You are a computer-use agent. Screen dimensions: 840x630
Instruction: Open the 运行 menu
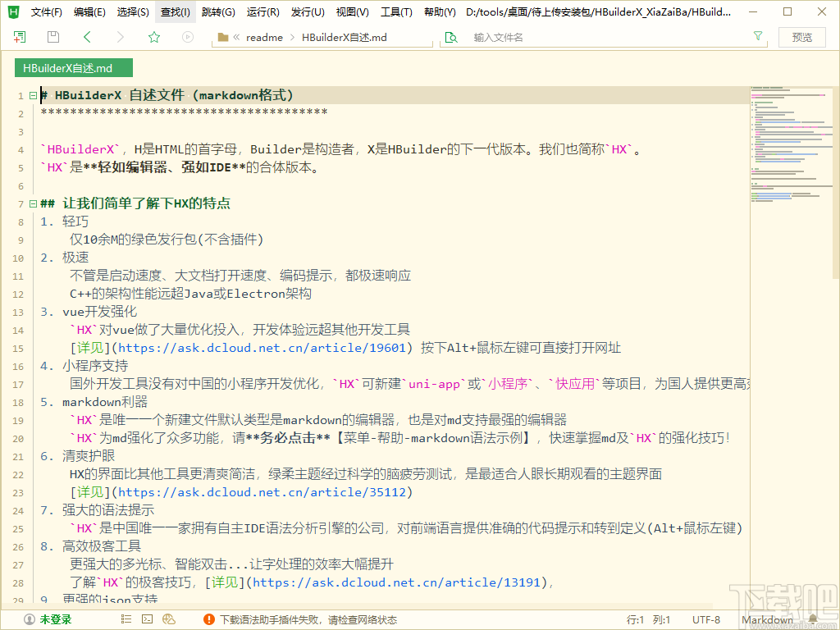click(262, 12)
